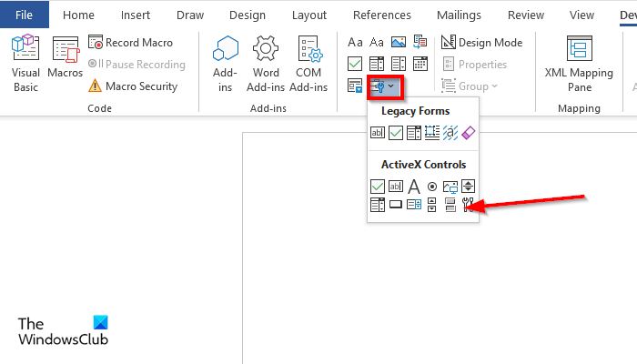Insert ActiveX Text Box control
Screen dimensions: 637x364
396,187
